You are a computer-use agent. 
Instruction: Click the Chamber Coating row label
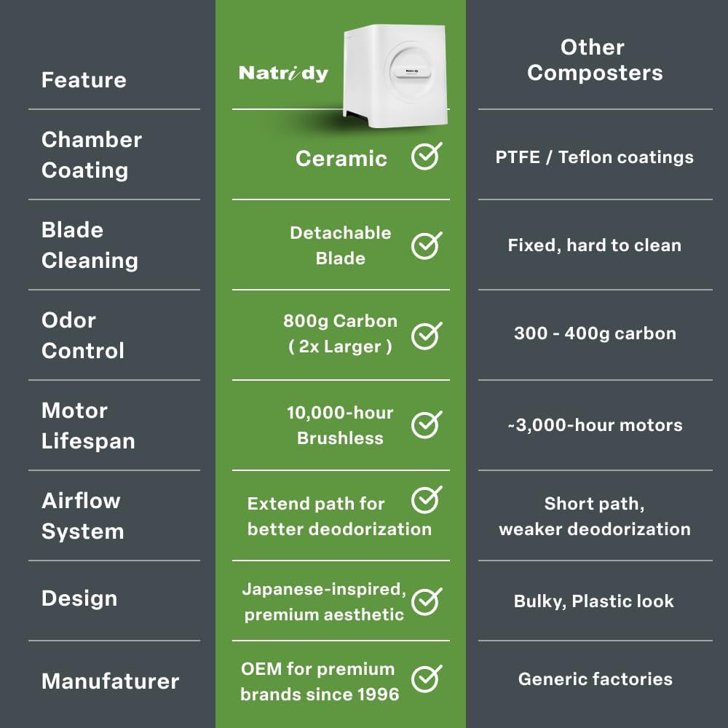click(91, 154)
